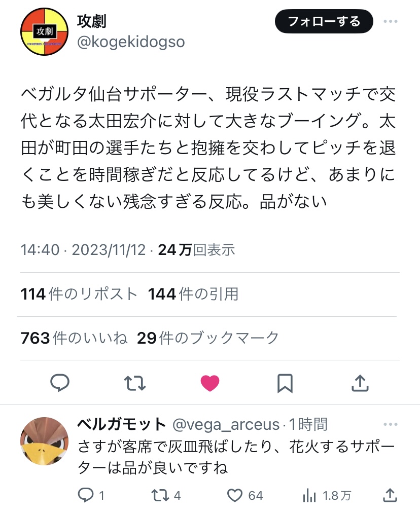This screenshot has height=516, width=420.
Task: Tap the repost arrows icon on the main post
Action: pos(135,383)
